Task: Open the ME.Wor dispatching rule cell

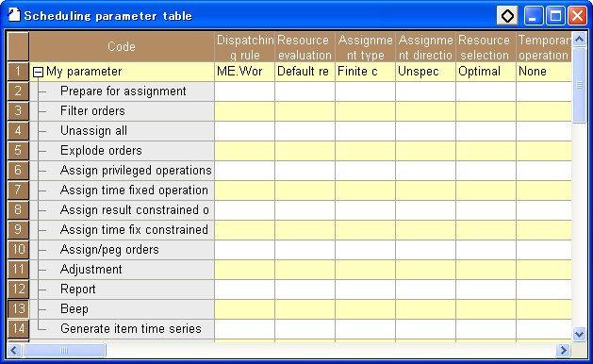Action: [x=245, y=72]
